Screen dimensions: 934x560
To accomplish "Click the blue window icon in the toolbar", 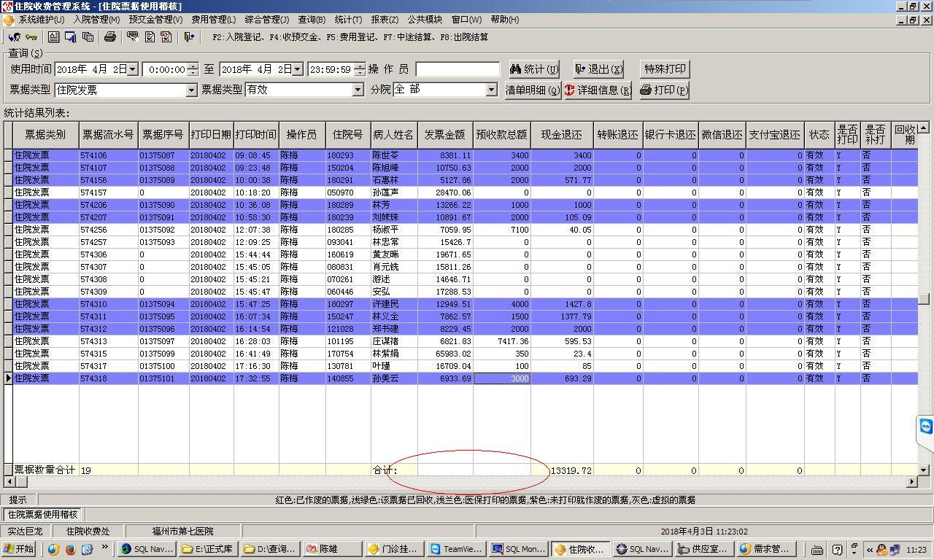I will pyautogui.click(x=70, y=37).
